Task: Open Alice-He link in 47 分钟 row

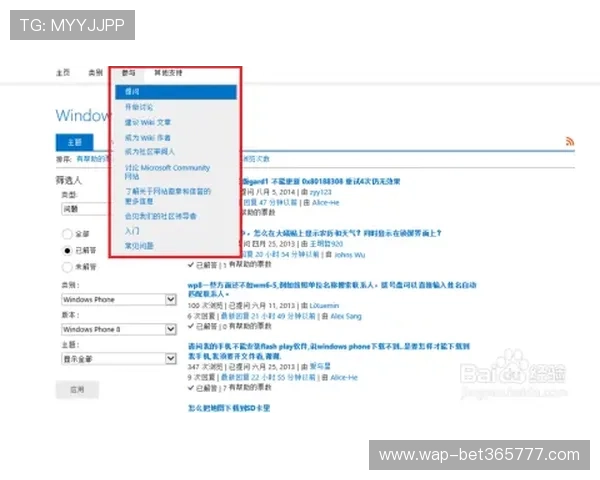Action: [326, 202]
